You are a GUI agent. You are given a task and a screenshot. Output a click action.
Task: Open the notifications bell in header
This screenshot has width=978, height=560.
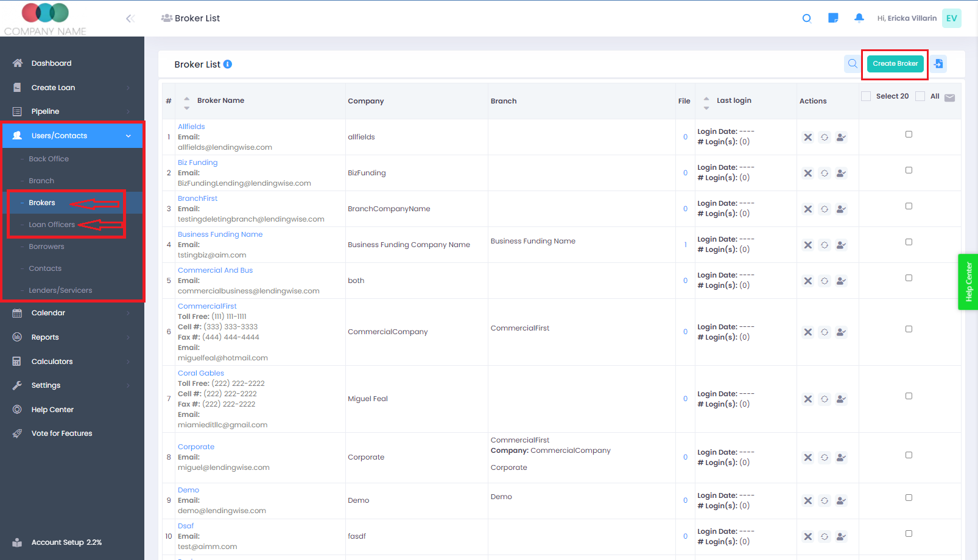click(x=859, y=18)
